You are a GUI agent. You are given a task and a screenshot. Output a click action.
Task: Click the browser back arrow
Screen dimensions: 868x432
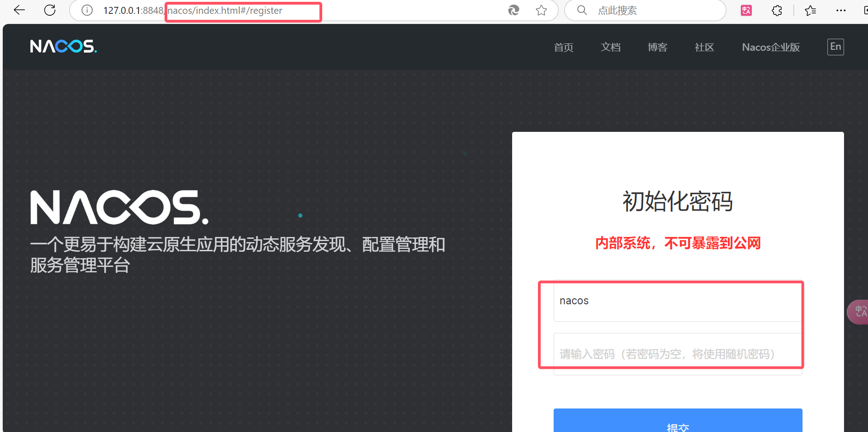click(19, 10)
